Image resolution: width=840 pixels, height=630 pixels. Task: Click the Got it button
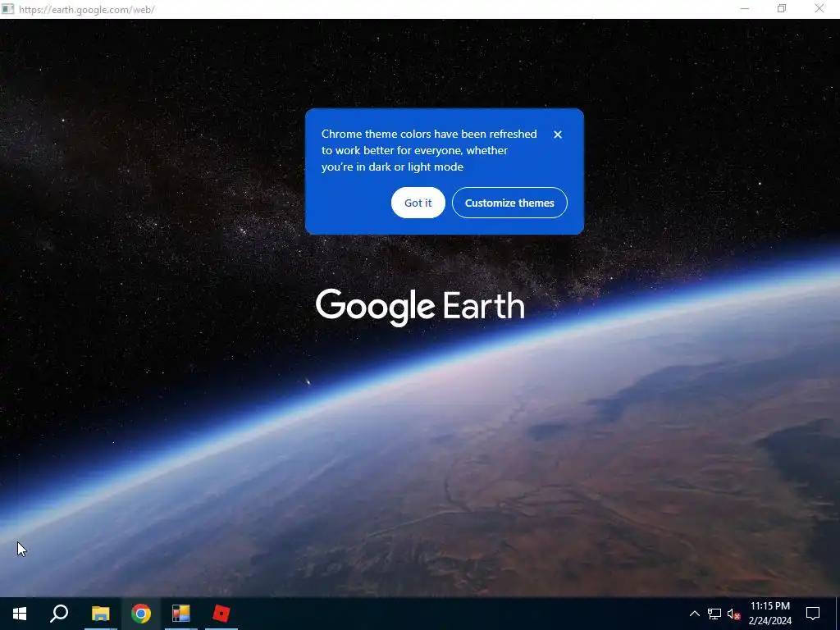[x=418, y=203]
